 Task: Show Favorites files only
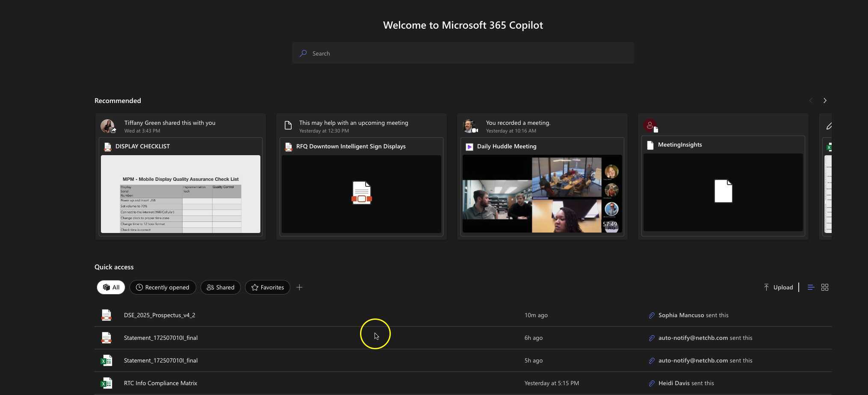267,287
